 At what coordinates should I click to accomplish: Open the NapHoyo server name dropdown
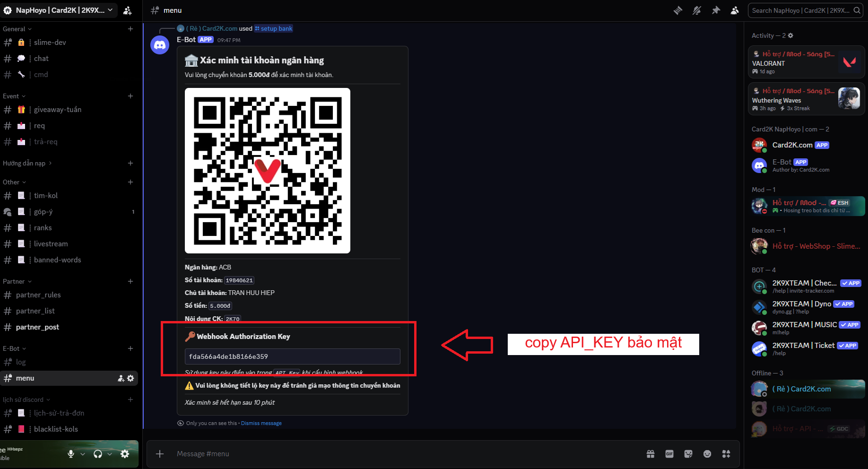[x=59, y=10]
